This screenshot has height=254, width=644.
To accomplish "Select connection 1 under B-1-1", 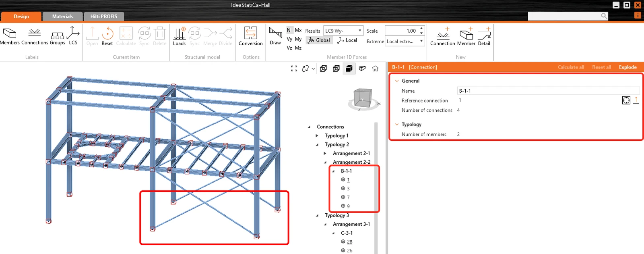I will pyautogui.click(x=348, y=180).
